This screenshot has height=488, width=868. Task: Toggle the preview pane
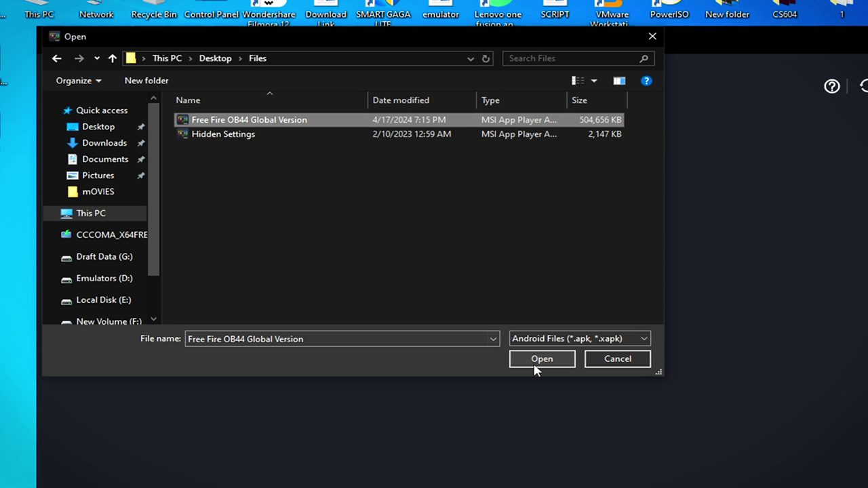click(x=619, y=81)
